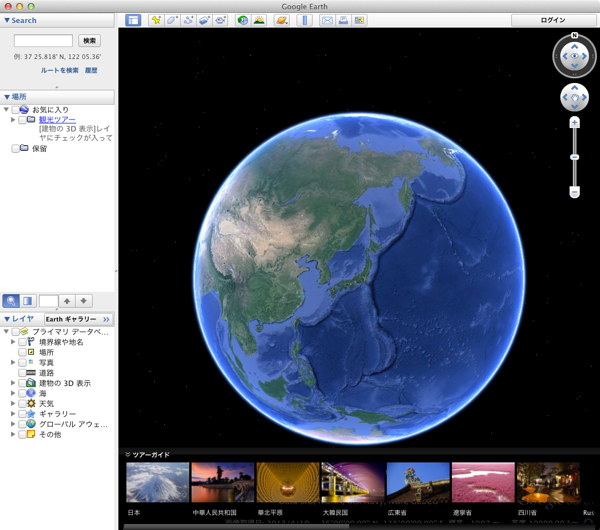Check the お気に入り checkbox

[x=15, y=110]
